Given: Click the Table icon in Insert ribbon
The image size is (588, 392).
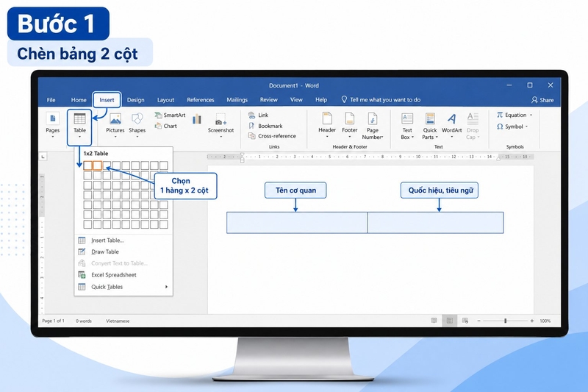Looking at the screenshot, I should [79, 119].
